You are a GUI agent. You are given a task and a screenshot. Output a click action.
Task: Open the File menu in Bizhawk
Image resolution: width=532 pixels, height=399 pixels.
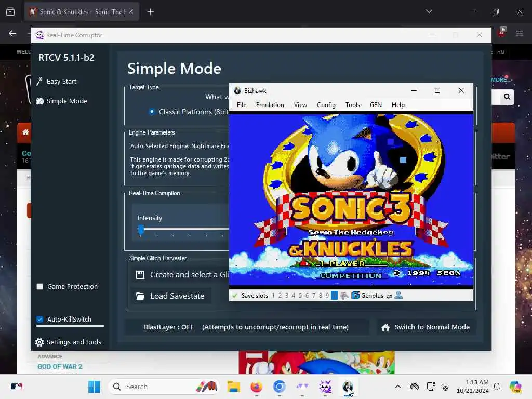[242, 105]
